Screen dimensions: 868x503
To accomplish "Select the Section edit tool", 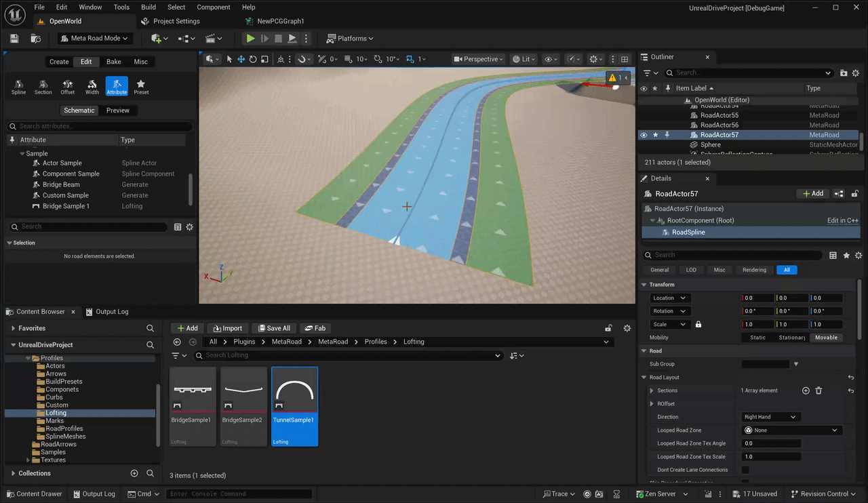I will point(43,87).
